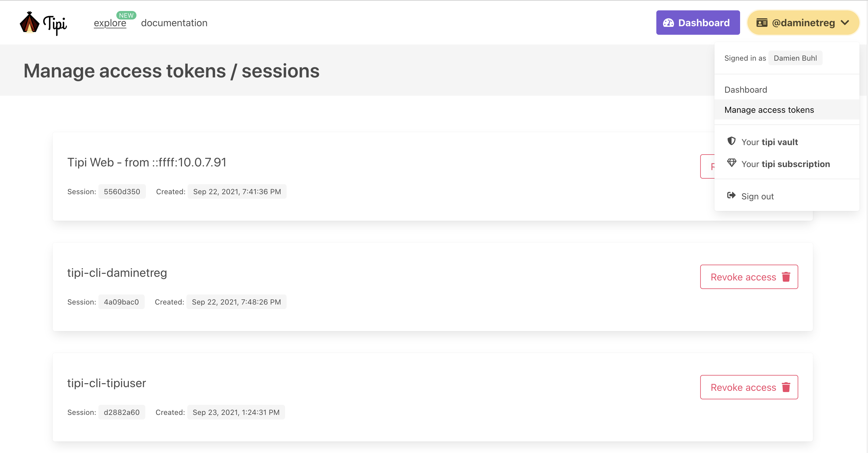
Task: Click the dashboard gauge icon
Action: [669, 23]
